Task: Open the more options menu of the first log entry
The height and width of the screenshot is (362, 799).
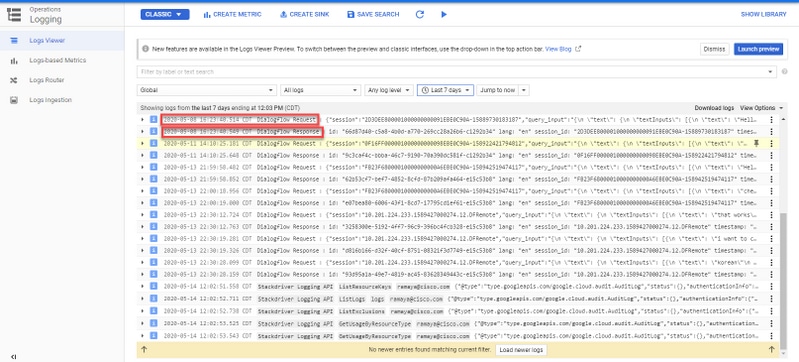Action: click(771, 119)
